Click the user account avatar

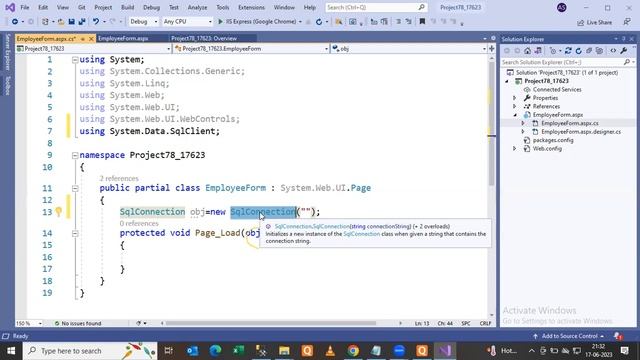point(562,7)
